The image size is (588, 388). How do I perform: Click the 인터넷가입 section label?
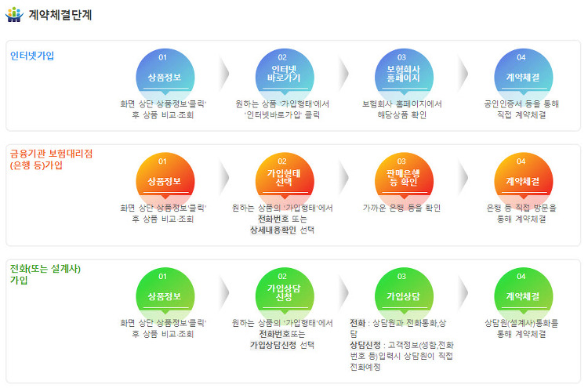click(x=32, y=56)
